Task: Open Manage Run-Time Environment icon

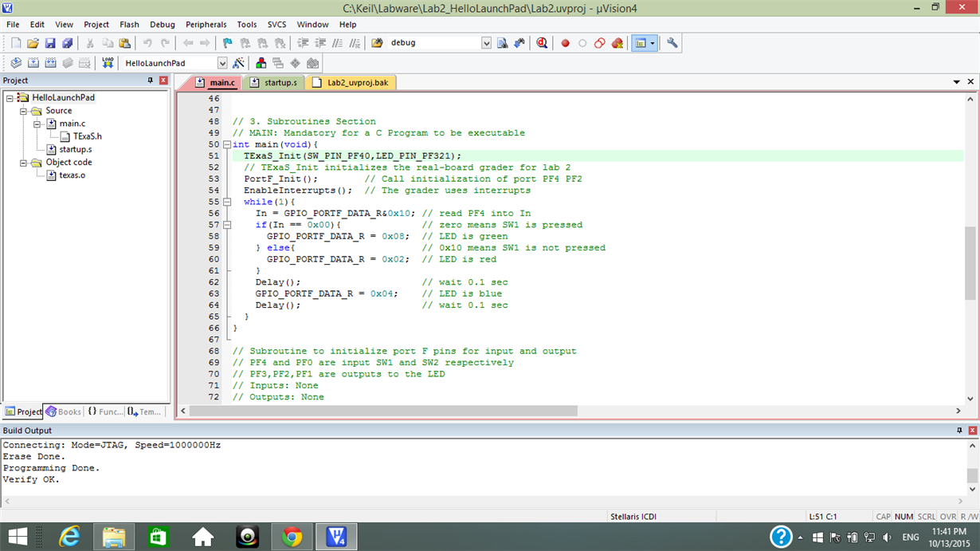Action: [x=296, y=63]
